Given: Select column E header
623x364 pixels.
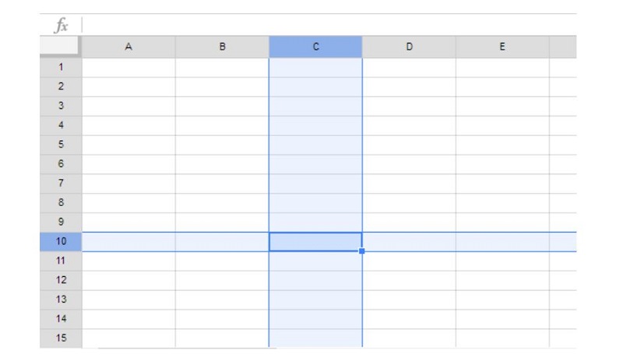Looking at the screenshot, I should [502, 47].
